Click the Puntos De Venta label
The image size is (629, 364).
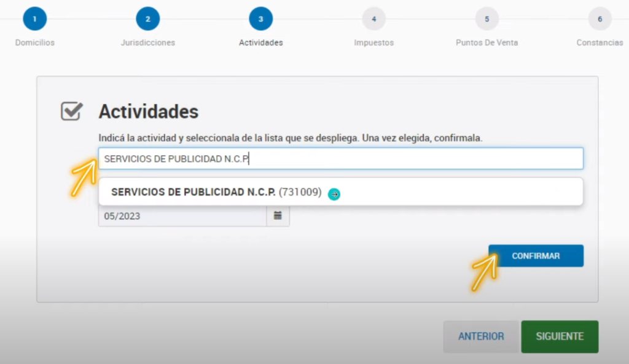(x=486, y=43)
